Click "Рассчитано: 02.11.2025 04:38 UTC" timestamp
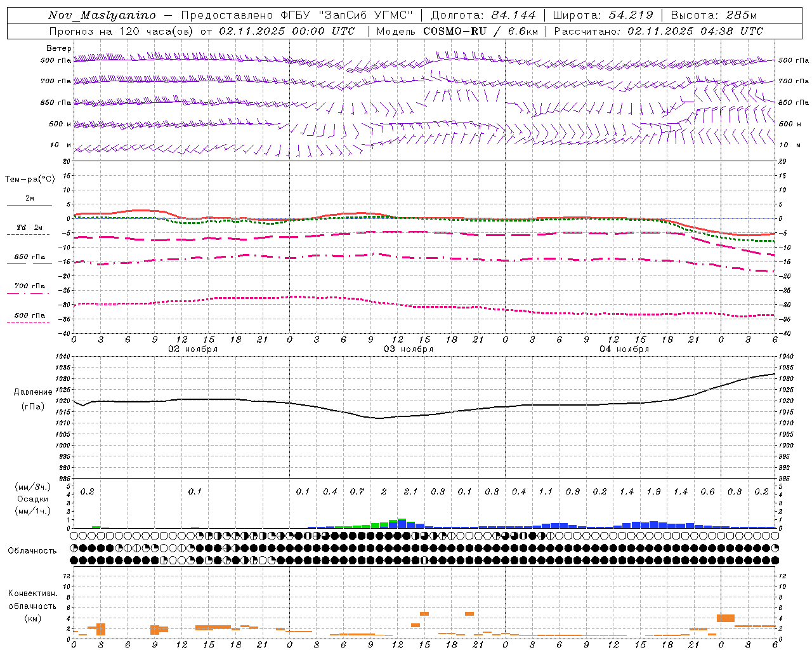This screenshot has height=650, width=812. coord(658,31)
